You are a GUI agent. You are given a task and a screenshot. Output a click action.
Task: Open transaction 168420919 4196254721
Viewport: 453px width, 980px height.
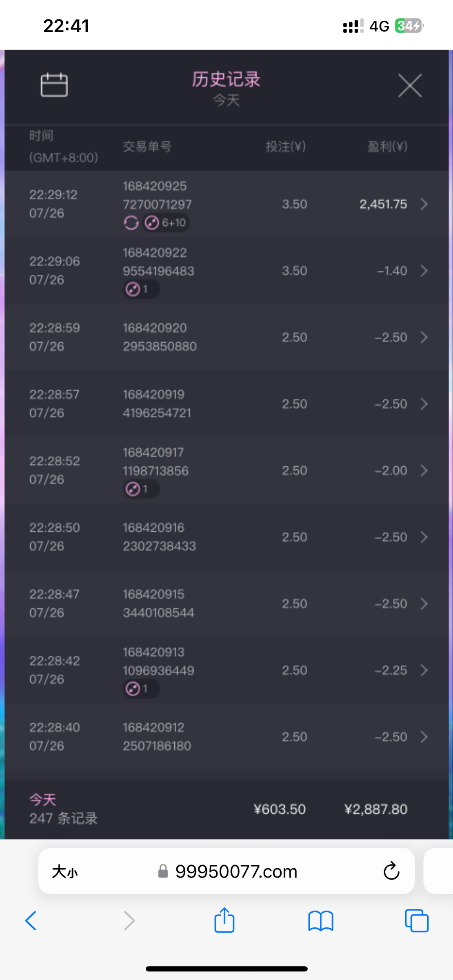(157, 404)
